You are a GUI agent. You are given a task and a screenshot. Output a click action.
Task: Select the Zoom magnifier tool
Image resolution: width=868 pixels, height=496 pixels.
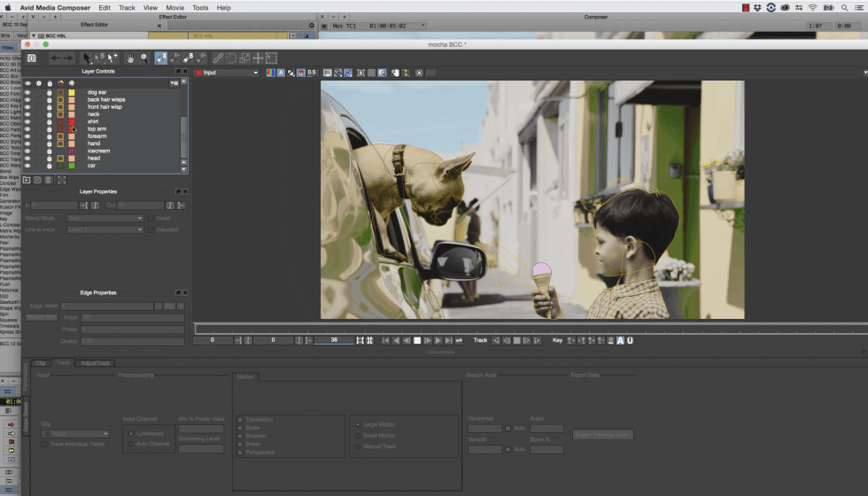click(143, 58)
